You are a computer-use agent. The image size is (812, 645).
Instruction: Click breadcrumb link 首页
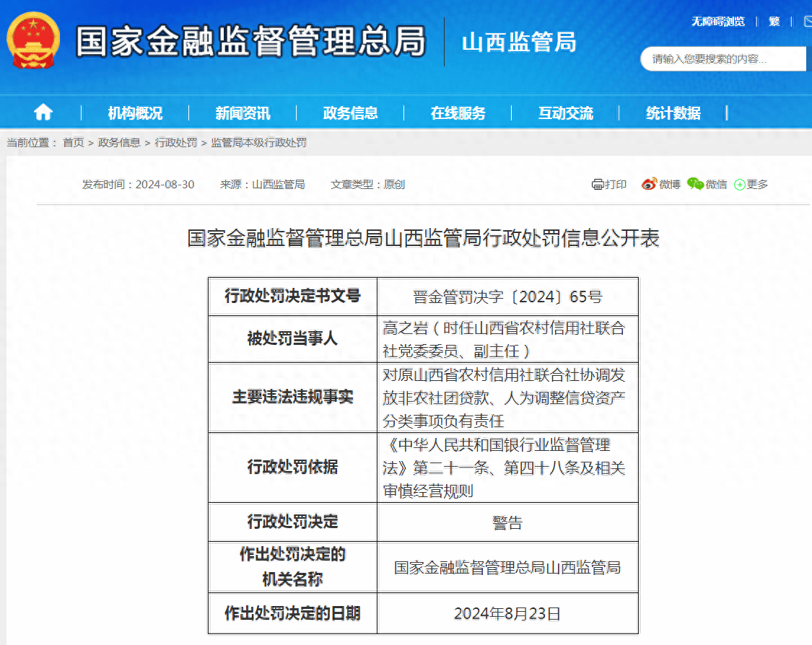click(x=73, y=142)
